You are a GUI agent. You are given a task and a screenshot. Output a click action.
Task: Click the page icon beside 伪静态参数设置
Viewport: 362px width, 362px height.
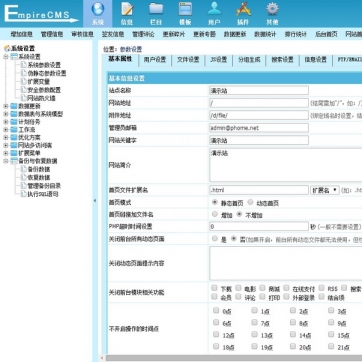(23, 73)
